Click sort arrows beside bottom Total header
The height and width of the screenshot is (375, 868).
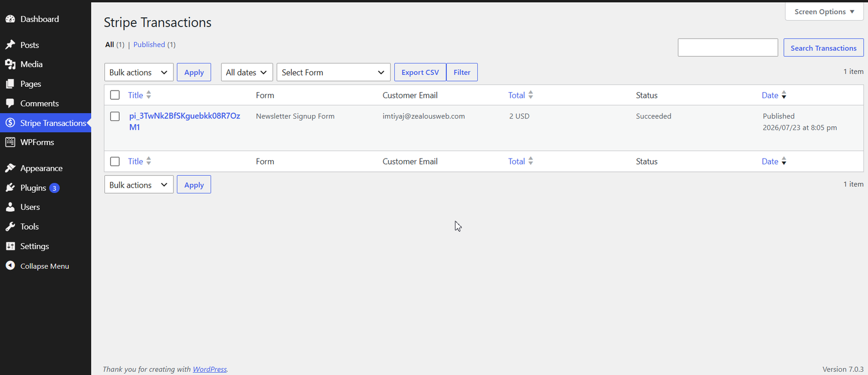(531, 161)
